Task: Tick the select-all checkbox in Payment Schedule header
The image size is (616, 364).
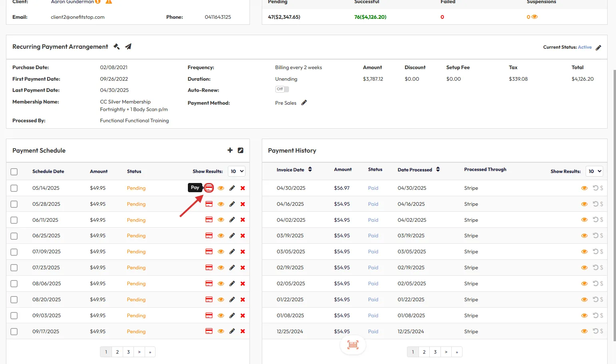Action: (x=14, y=172)
